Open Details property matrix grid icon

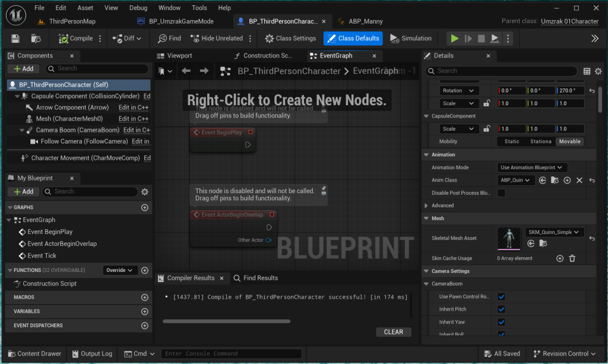(x=587, y=71)
